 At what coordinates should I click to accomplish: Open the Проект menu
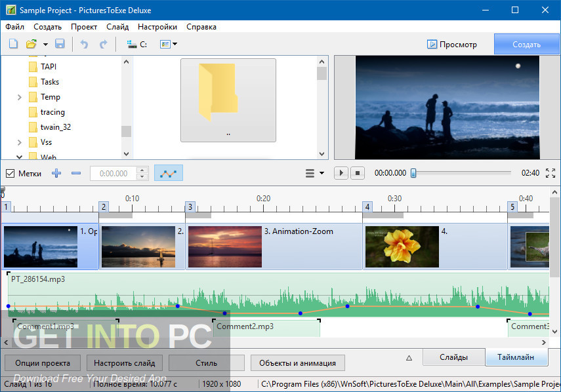tap(84, 27)
